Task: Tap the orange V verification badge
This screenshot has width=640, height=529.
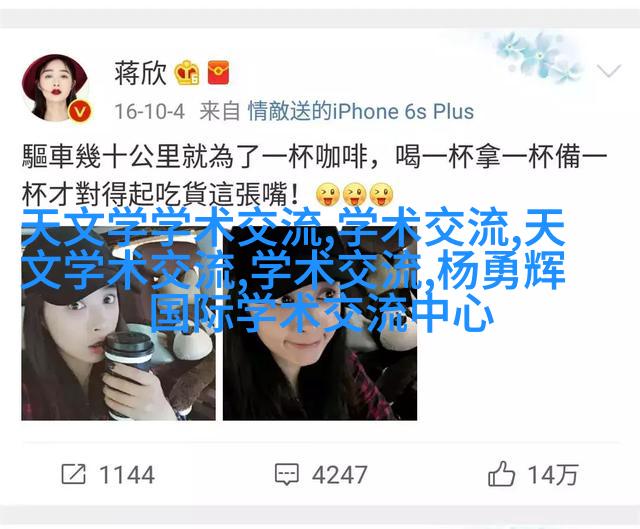Action: point(80,111)
